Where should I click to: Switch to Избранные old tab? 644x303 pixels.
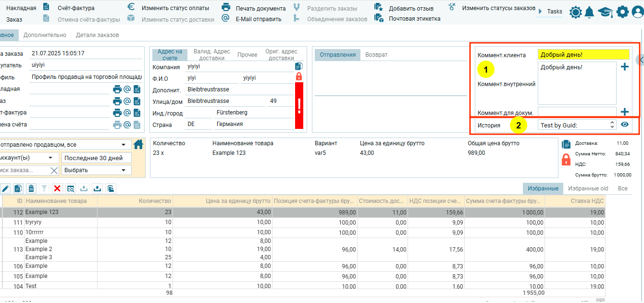point(588,189)
